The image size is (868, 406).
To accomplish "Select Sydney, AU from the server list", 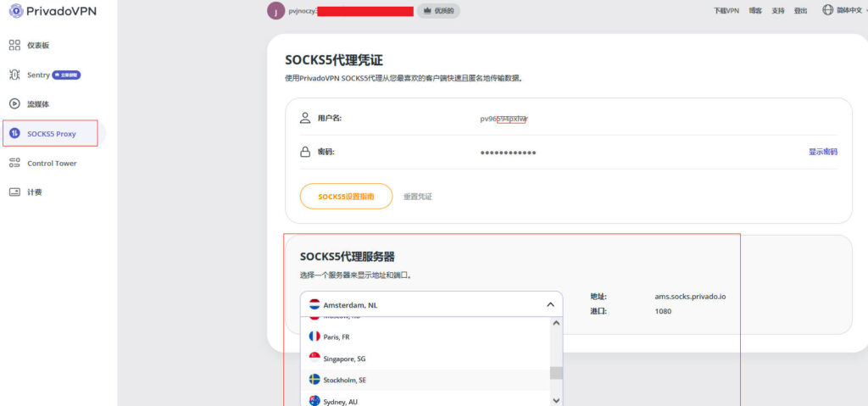I will click(x=426, y=400).
